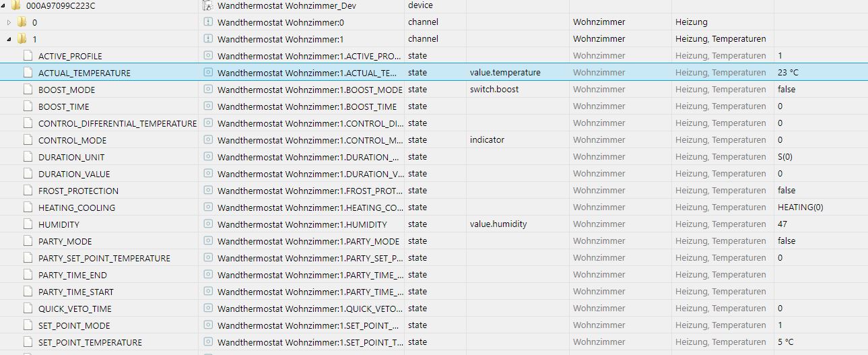Click state icon before Wohnzimmer:1.BOOST_MODE name
The image size is (868, 355).
click(x=208, y=89)
